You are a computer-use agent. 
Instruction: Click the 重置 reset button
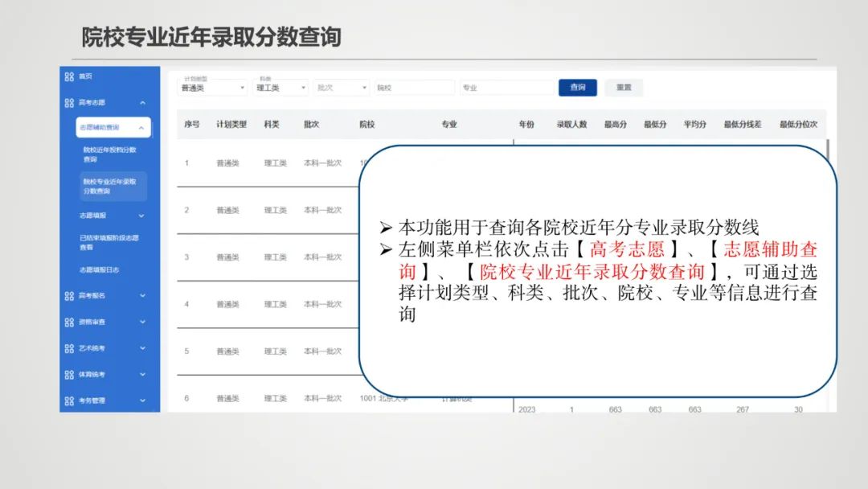623,87
